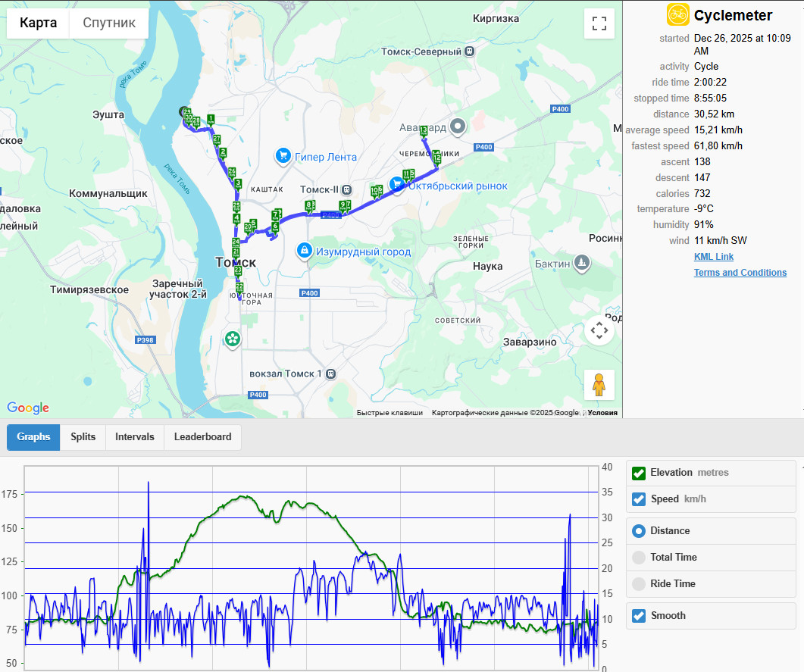Click the fastest speed value 61,80 km/h
This screenshot has width=804, height=672.
718,145
